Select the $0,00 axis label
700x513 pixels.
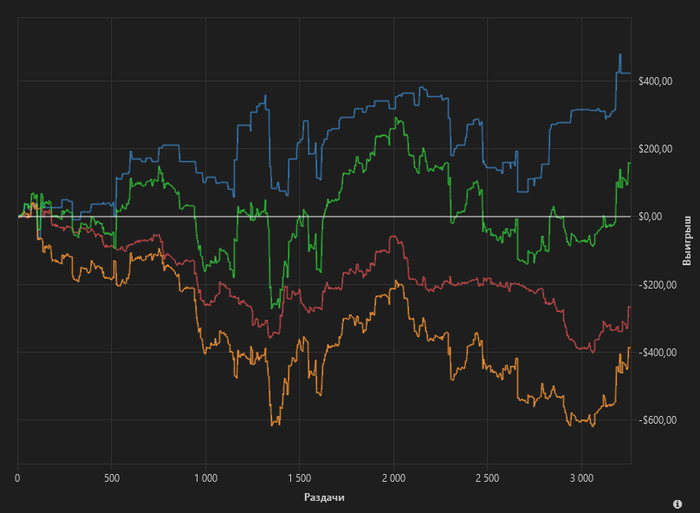(x=650, y=217)
